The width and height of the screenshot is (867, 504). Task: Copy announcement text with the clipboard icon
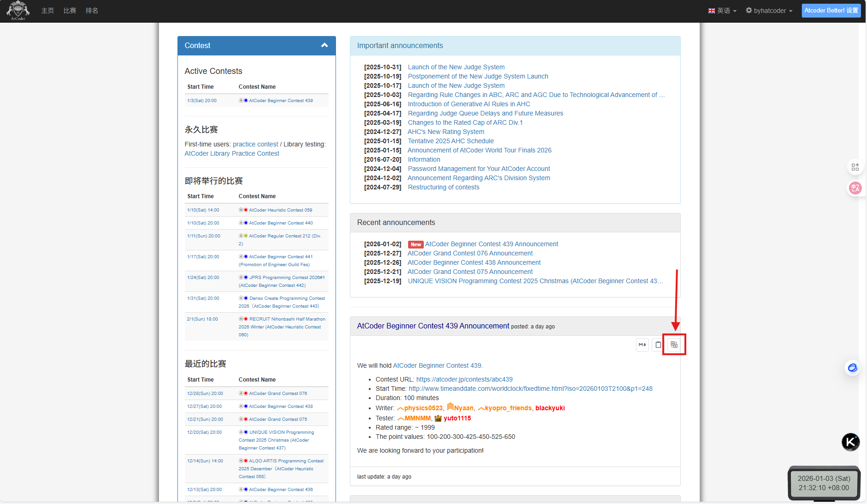pyautogui.click(x=658, y=345)
